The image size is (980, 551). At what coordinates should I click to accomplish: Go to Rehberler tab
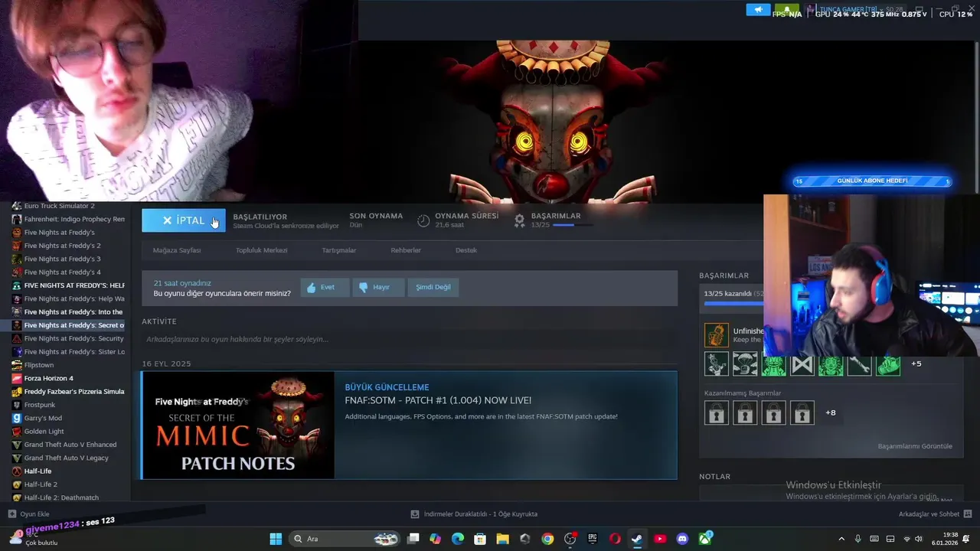(x=406, y=250)
